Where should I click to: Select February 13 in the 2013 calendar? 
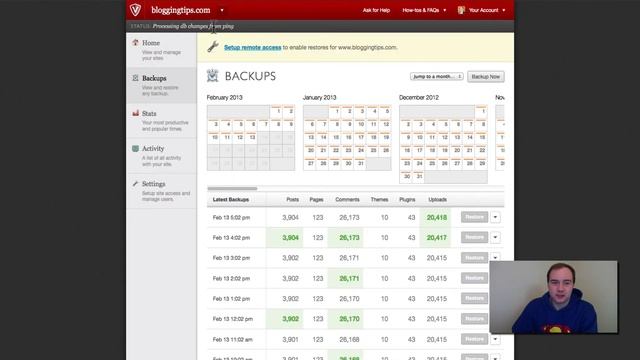[x=252, y=138]
